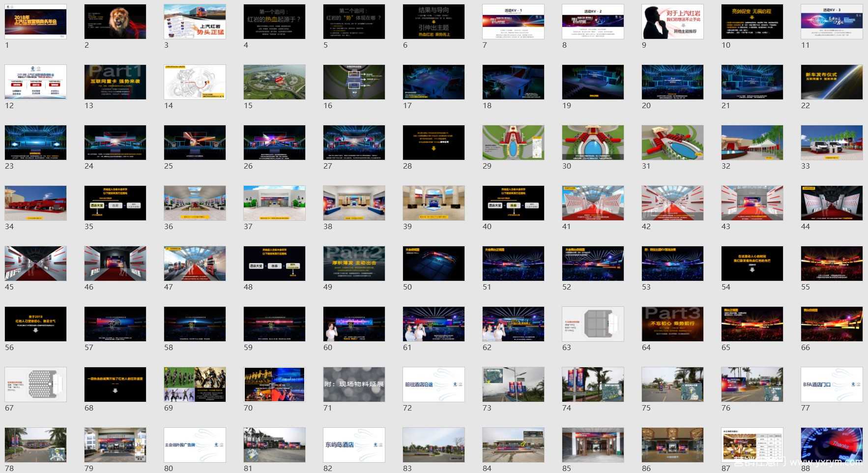Select slide 79 thumbnail
868x473 pixels.
pyautogui.click(x=115, y=445)
